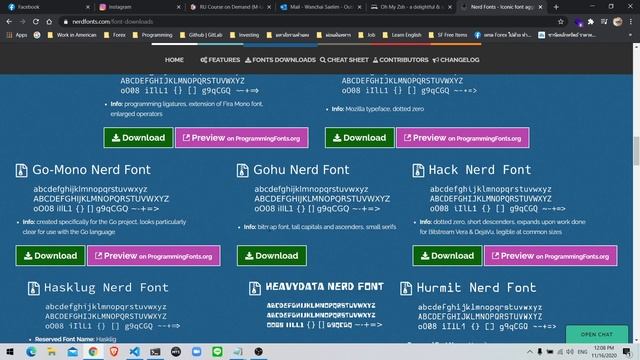640x360 pixels.
Task: Open the CHANGELOG menu item
Action: 456,60
